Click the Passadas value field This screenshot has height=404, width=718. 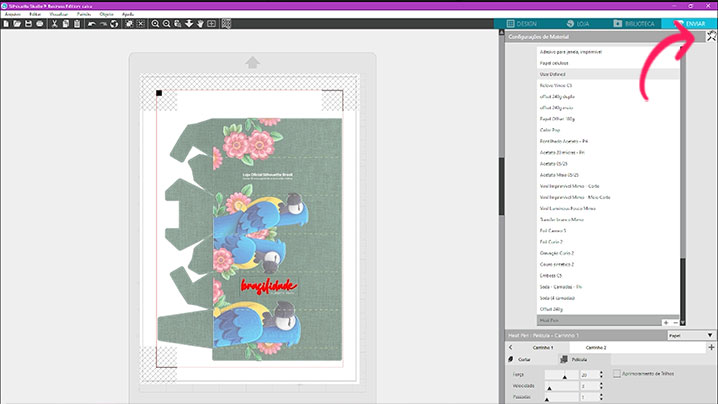coord(588,397)
